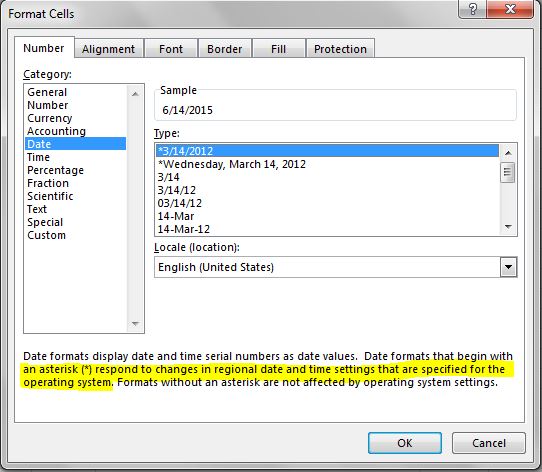
Task: Confirm with the OK button
Action: [404, 443]
